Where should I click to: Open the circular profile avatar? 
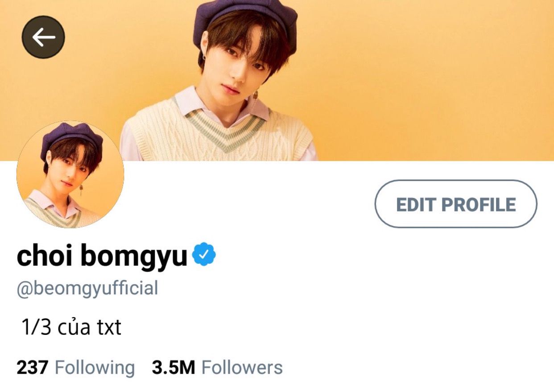[x=70, y=174]
